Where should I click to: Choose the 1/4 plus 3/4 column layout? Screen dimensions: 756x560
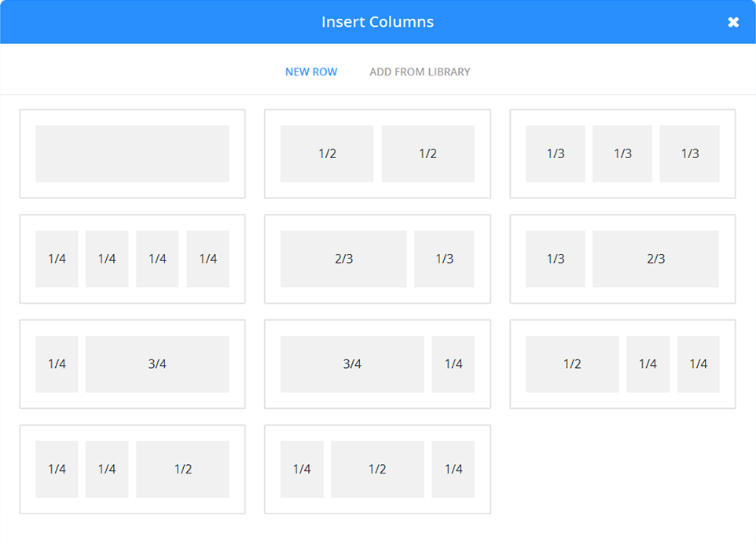point(131,363)
